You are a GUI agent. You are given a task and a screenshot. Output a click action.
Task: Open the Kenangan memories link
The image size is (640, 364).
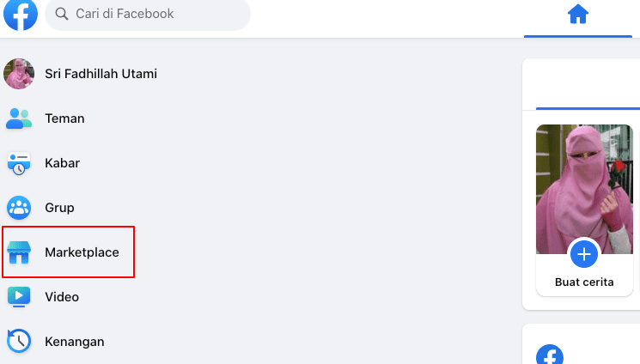pos(74,342)
